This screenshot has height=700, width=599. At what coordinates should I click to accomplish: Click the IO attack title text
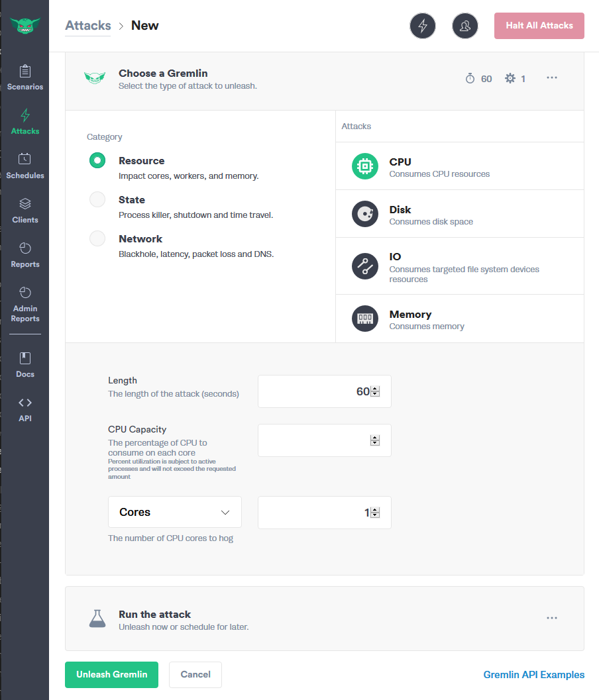396,256
